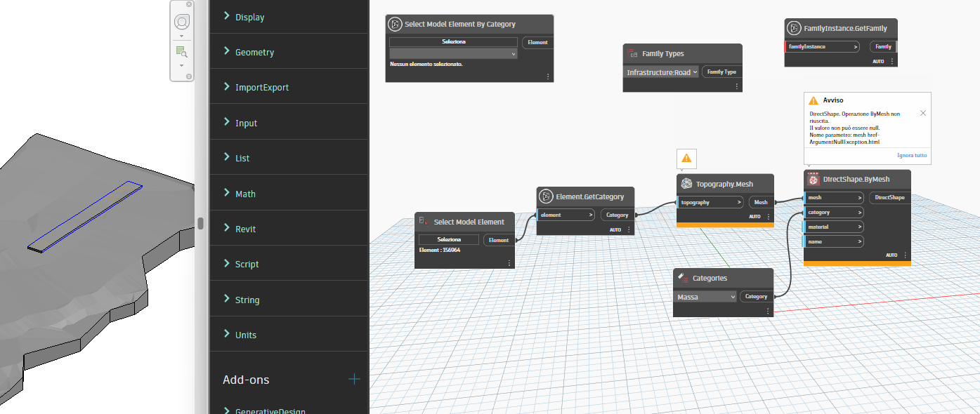
Task: Click the topography input port
Action: click(710, 202)
